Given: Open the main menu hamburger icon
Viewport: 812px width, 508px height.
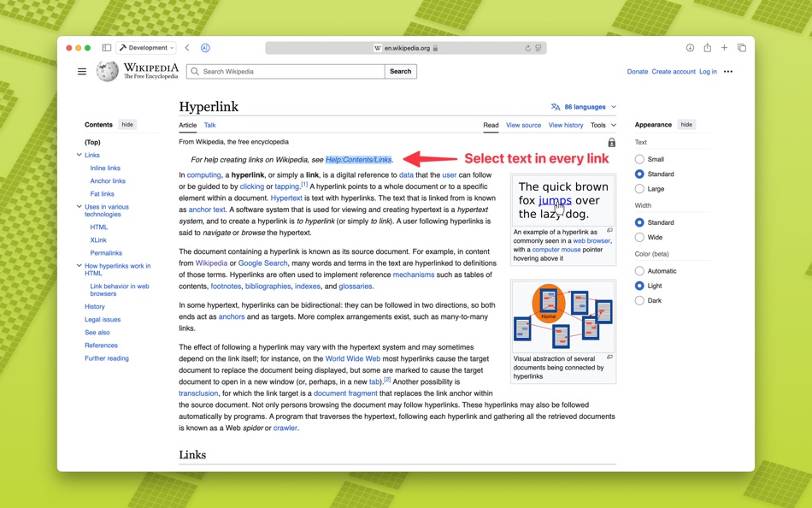Looking at the screenshot, I should pos(82,71).
